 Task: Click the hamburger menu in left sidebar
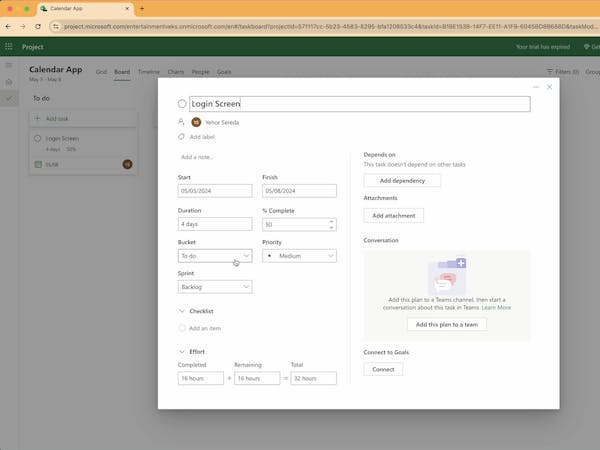point(9,65)
